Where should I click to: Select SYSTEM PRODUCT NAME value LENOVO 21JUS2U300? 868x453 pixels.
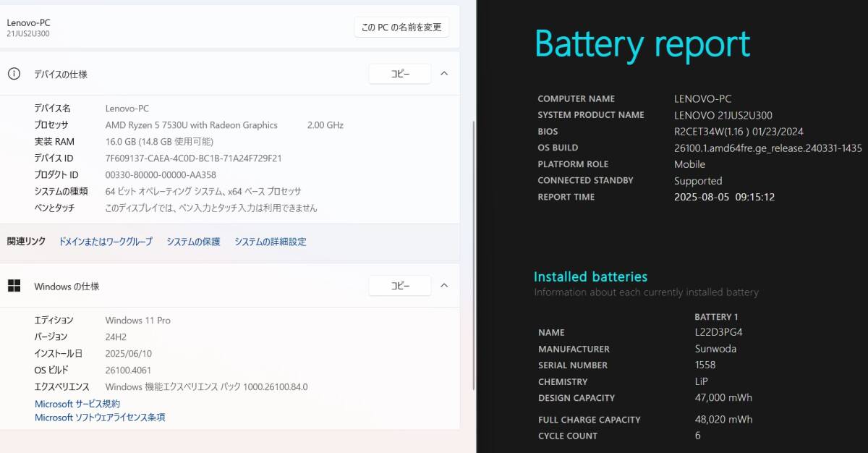723,115
